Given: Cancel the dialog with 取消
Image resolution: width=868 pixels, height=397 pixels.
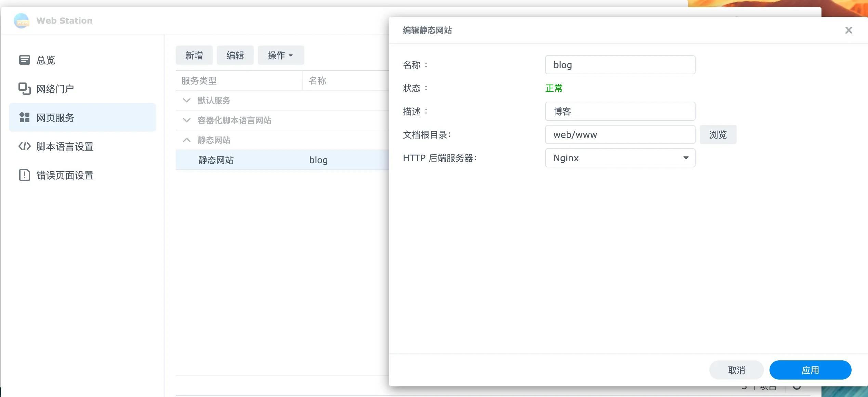Looking at the screenshot, I should pyautogui.click(x=736, y=370).
